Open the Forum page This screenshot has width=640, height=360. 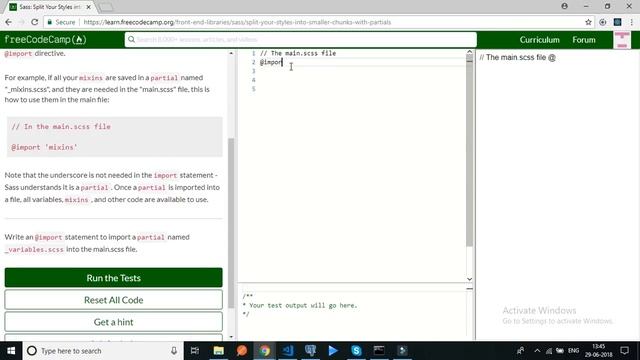click(584, 40)
